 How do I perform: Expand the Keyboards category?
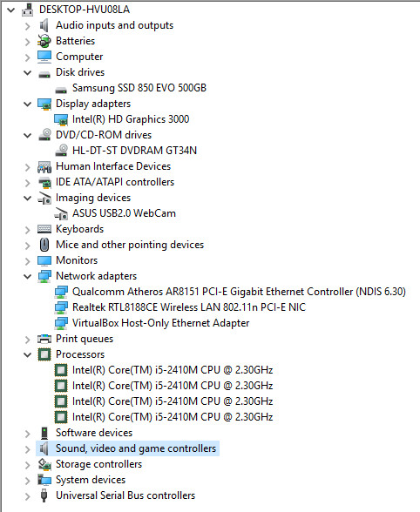coord(28,230)
